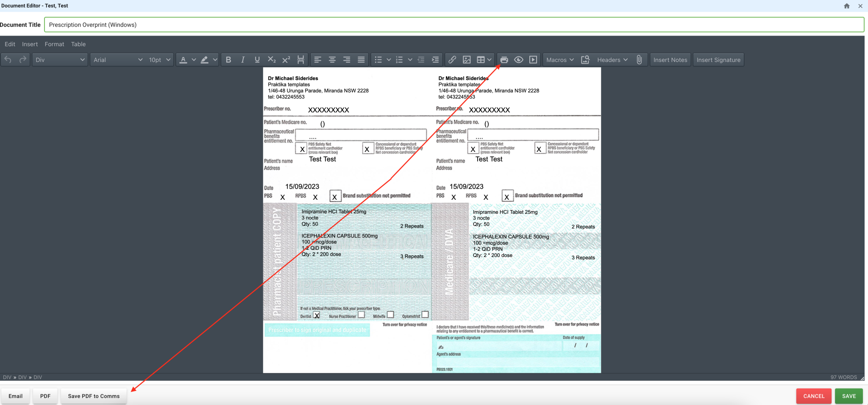Viewport: 868px width, 405px height.
Task: Insert a hyperlink
Action: tap(452, 59)
